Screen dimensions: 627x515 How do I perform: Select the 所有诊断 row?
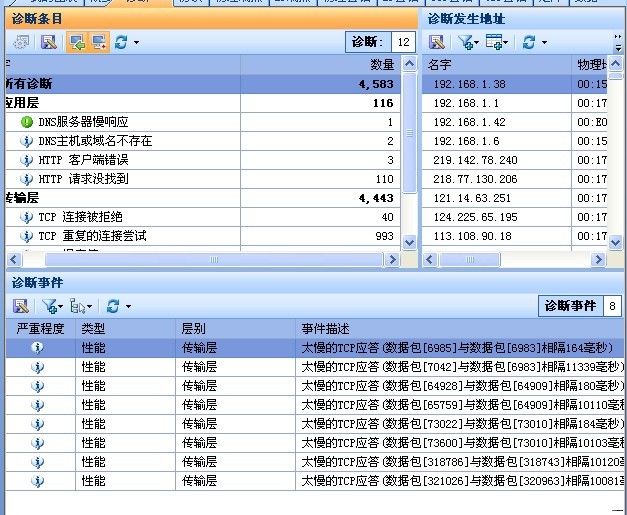pyautogui.click(x=203, y=84)
